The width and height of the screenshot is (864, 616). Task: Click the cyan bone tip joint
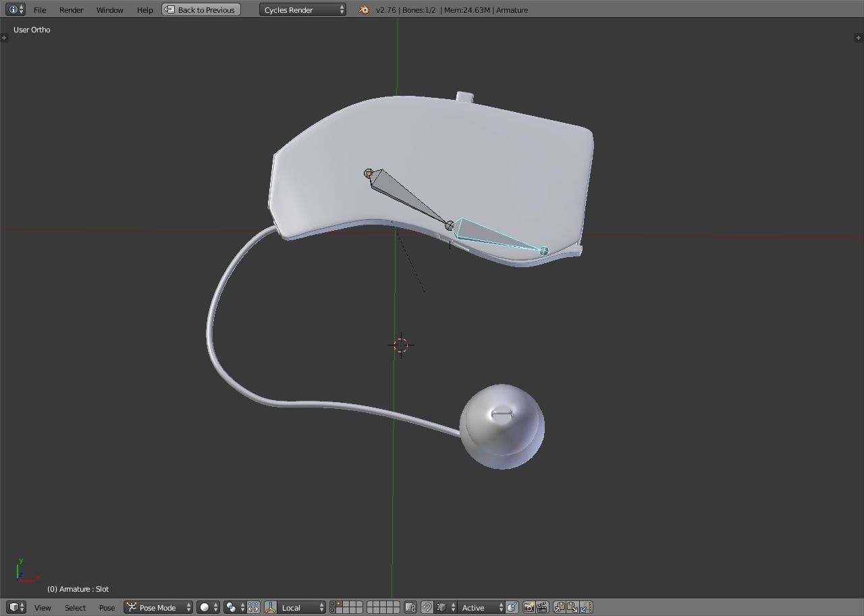click(544, 251)
